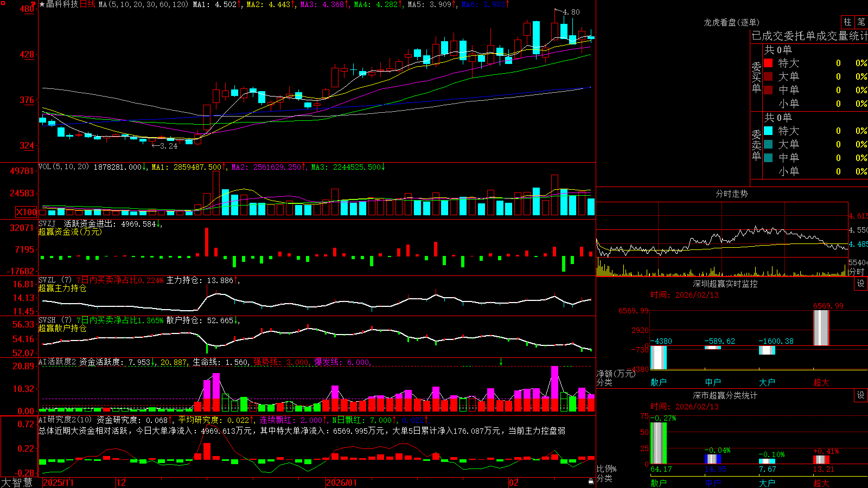Switch to 柱 bar display mode
The image size is (868, 488).
[x=847, y=22]
